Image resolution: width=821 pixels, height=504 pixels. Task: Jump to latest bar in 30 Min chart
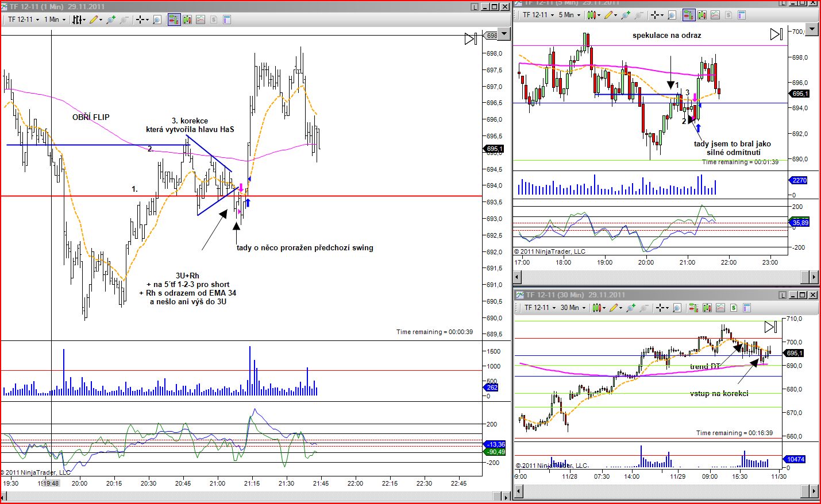pos(770,327)
